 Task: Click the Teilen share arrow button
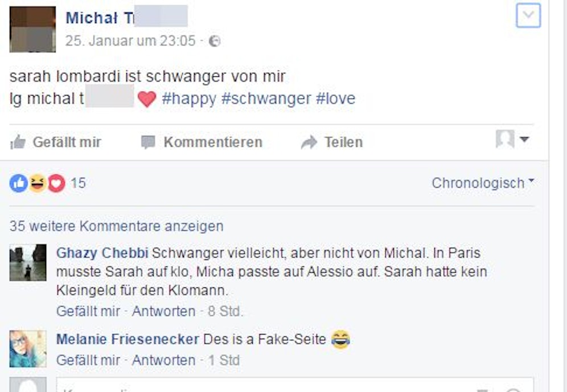[332, 142]
